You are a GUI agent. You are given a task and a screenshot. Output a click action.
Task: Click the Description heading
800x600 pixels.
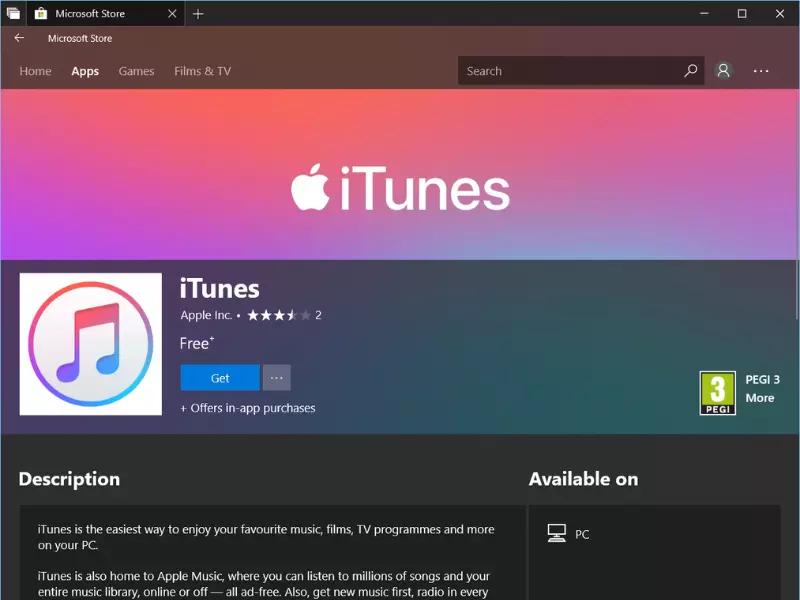click(69, 479)
